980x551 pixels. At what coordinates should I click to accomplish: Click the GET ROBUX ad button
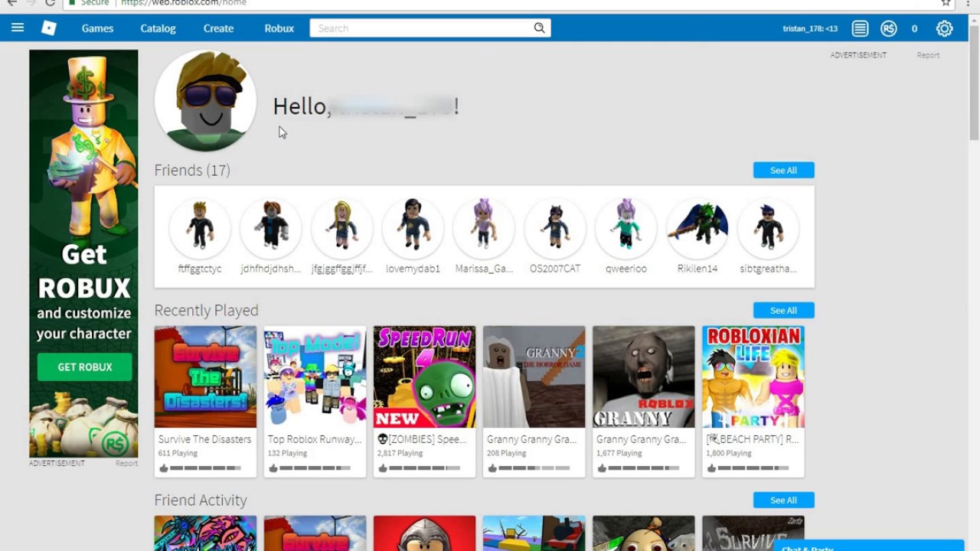[84, 367]
